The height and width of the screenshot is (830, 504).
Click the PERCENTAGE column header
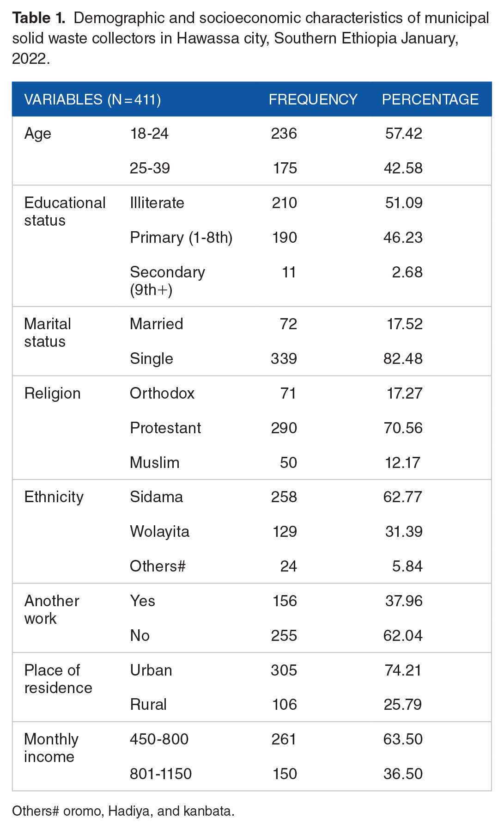[430, 99]
